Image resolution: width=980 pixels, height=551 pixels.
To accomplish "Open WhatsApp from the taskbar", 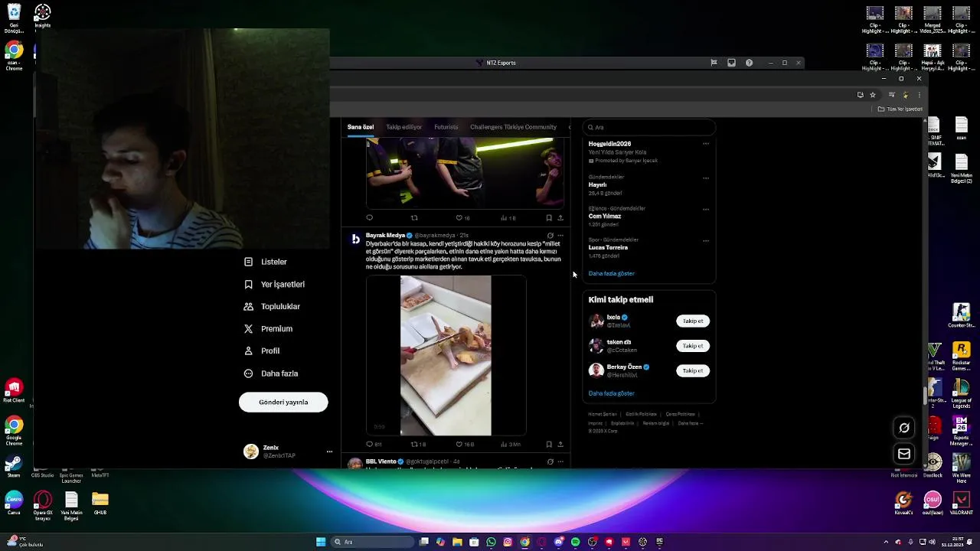I will coord(491,542).
